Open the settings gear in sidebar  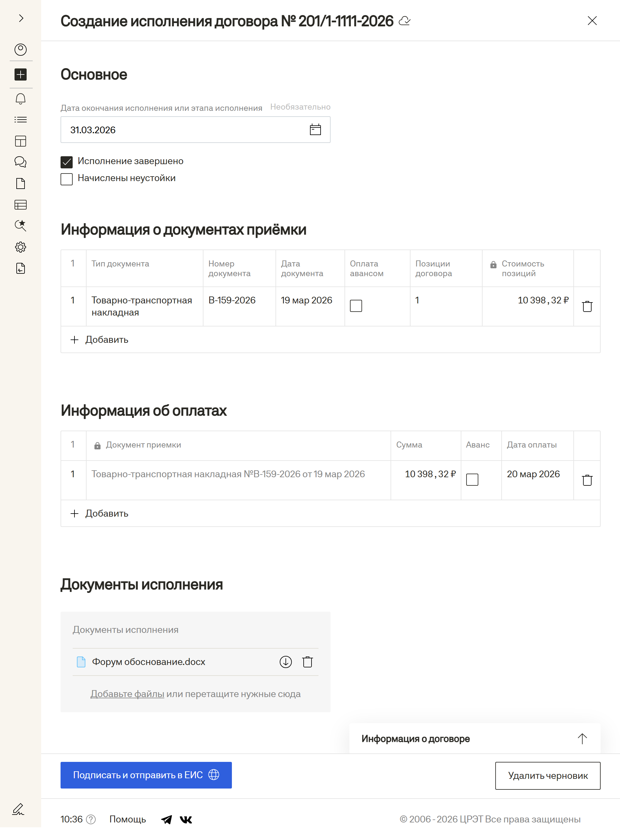[x=21, y=247]
